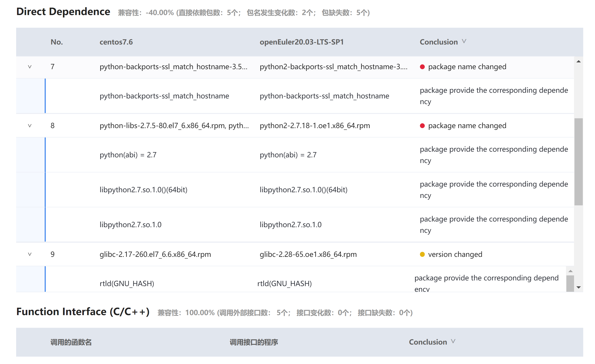Select glibc-2.28-65.oe1.x86_64.rpm cell
This screenshot has width=595, height=364.
click(308, 254)
